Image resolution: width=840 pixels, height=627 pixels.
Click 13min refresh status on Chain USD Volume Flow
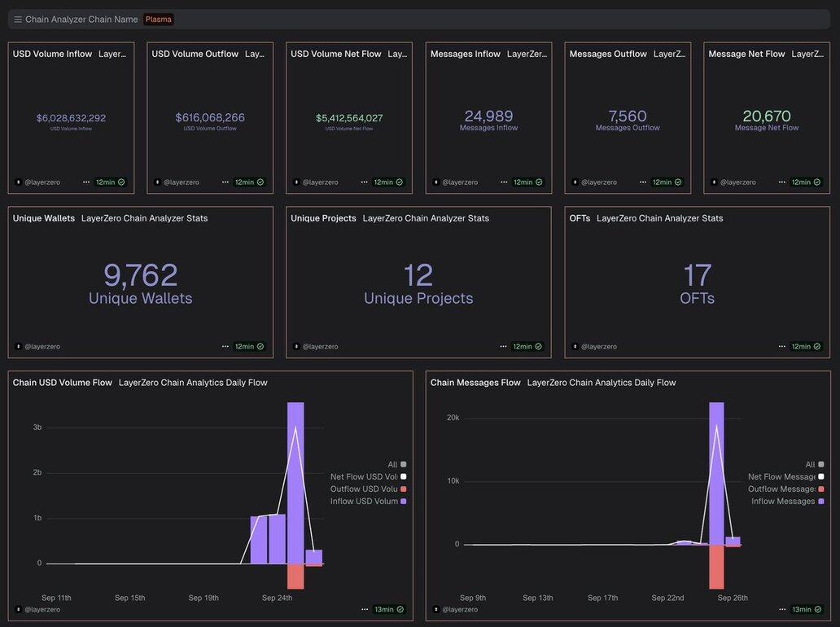tap(388, 609)
